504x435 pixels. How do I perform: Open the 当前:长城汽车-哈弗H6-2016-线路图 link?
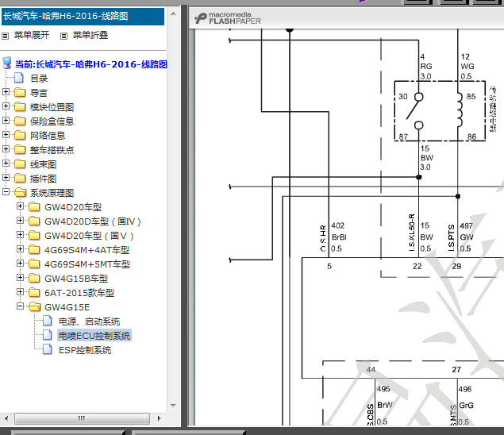click(91, 64)
